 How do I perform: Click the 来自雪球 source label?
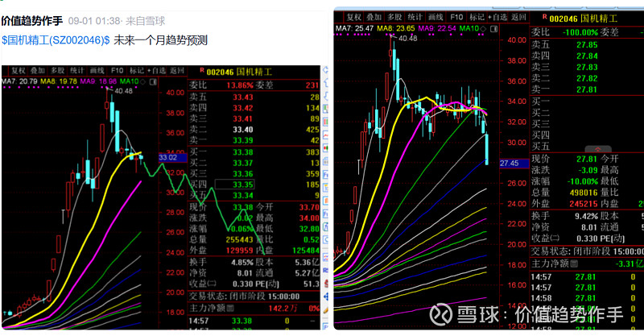pos(145,21)
